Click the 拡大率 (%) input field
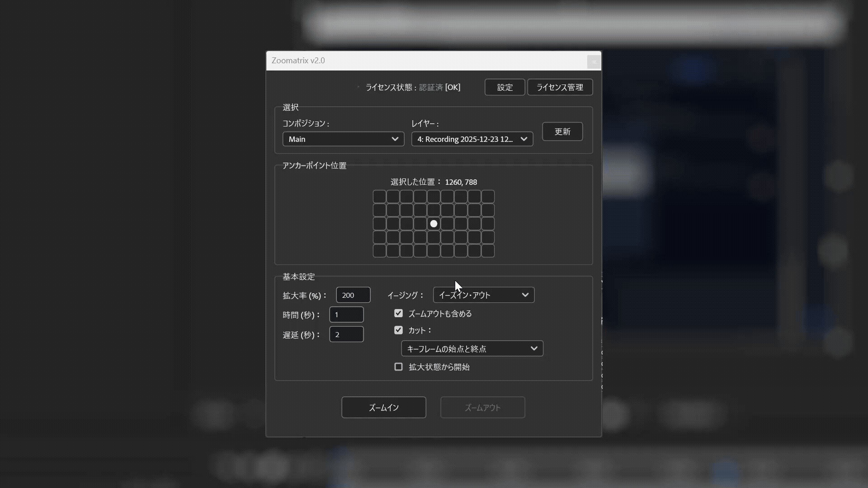The width and height of the screenshot is (868, 488). tap(353, 295)
